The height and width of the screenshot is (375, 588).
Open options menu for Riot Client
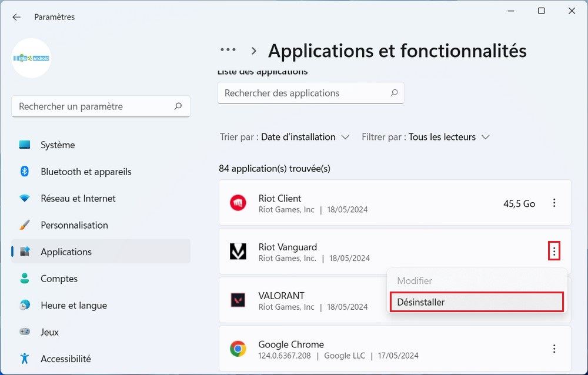pyautogui.click(x=554, y=202)
